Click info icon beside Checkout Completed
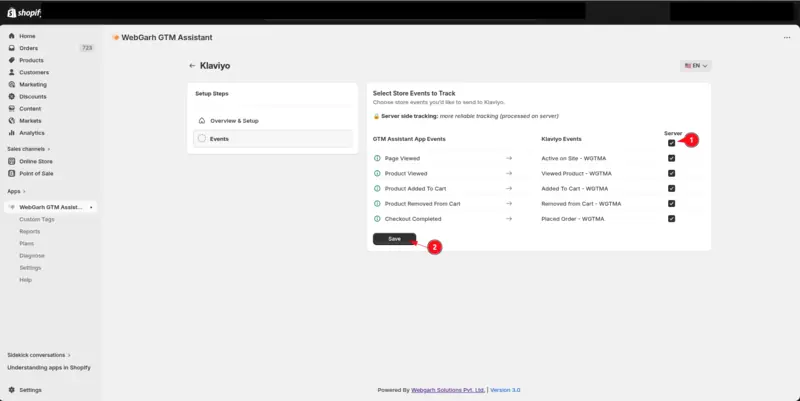The height and width of the screenshot is (401, 800). [377, 218]
